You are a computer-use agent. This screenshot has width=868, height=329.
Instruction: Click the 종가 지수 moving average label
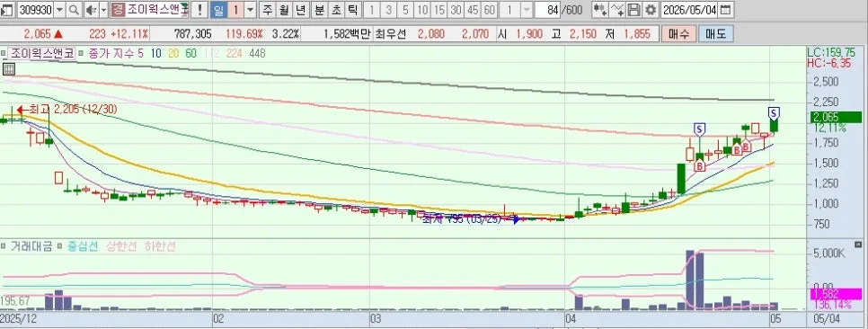(113, 54)
